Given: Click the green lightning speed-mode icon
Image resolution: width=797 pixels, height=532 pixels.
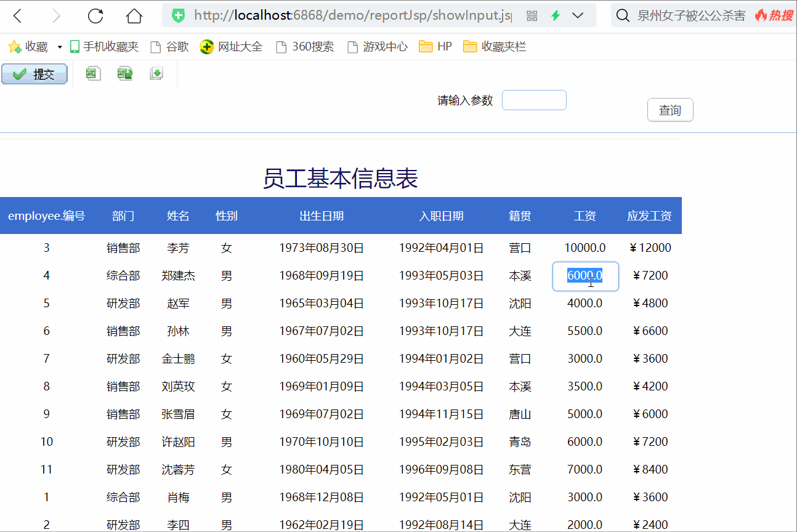Looking at the screenshot, I should pos(556,16).
